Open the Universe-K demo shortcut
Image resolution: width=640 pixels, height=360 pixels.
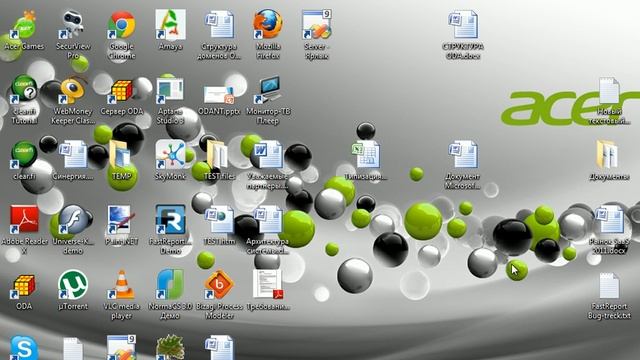click(x=73, y=220)
